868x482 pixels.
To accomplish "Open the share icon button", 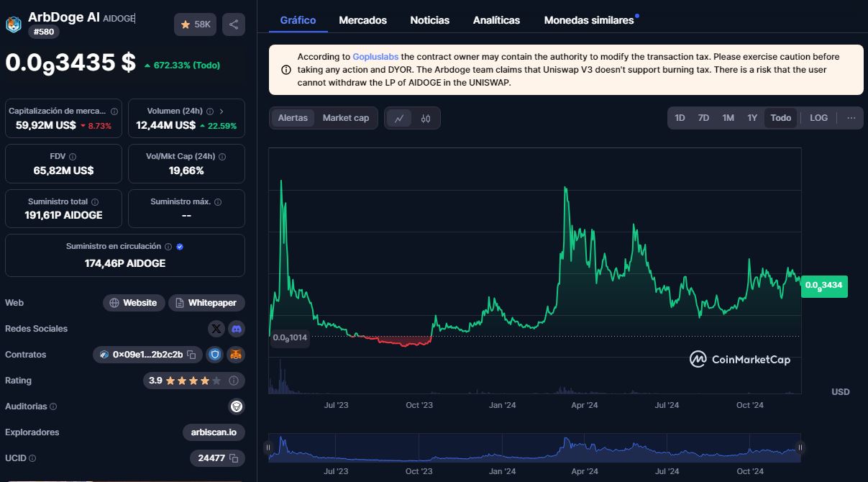I will [234, 24].
